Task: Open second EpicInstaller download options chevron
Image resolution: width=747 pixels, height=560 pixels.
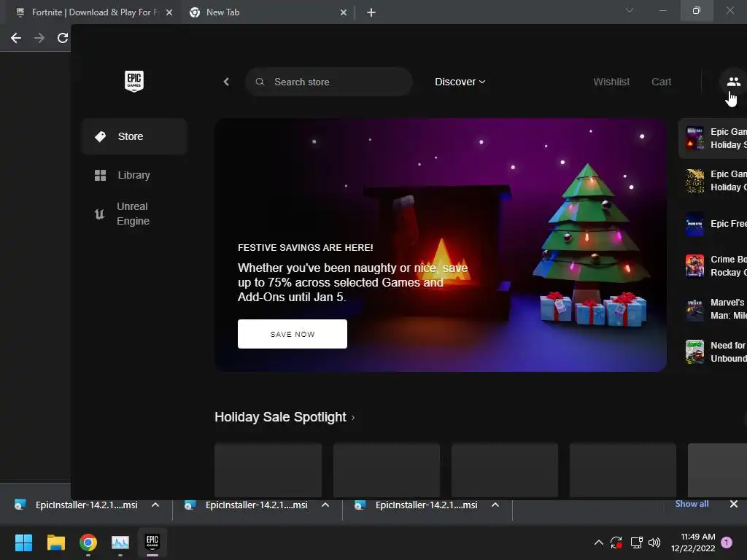Action: click(325, 505)
